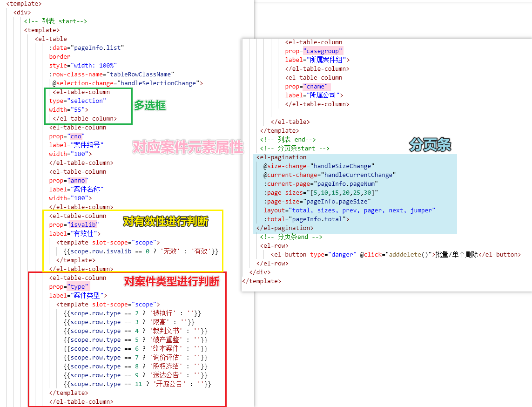Viewport: 532px width, 407px height.
Task: Click the label="所属案件组" line
Action: click(x=317, y=60)
